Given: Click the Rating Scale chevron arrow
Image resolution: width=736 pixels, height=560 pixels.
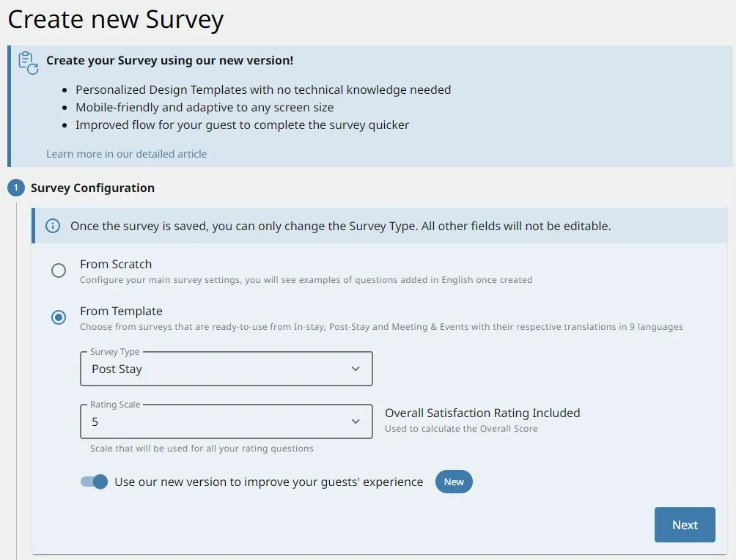Looking at the screenshot, I should pos(356,421).
